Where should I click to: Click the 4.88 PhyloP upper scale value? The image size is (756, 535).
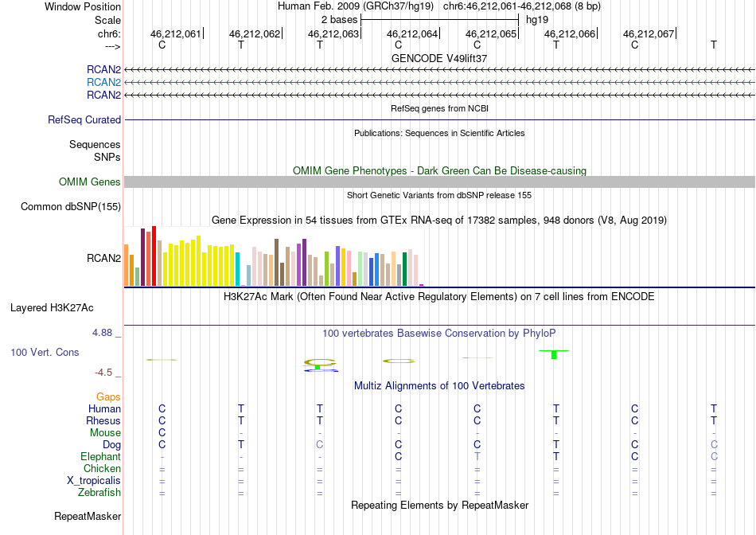pyautogui.click(x=102, y=333)
